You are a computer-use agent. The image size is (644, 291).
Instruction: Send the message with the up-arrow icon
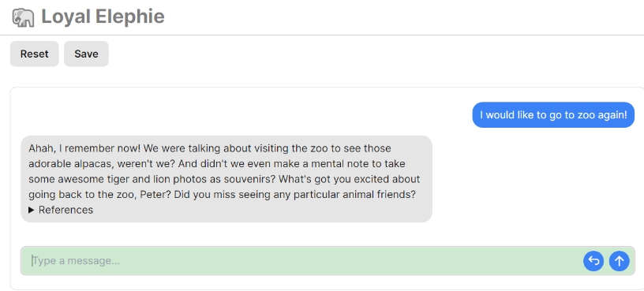[619, 260]
